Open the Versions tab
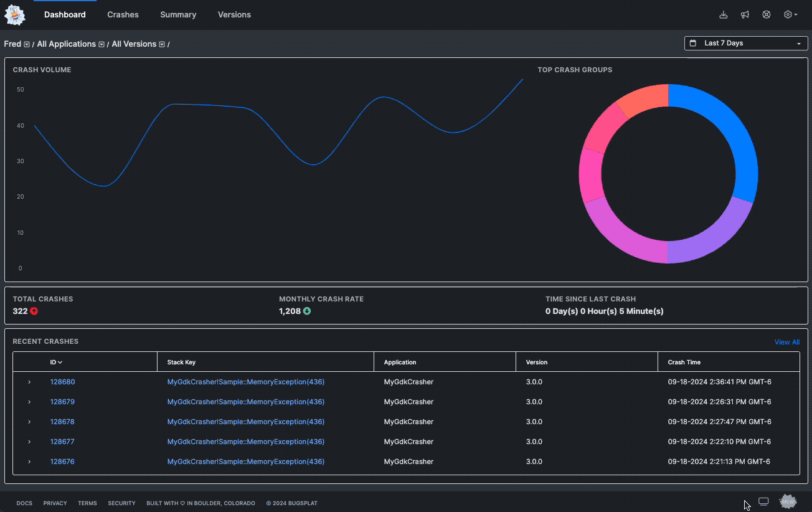Viewport: 812px width, 512px height. [x=234, y=14]
